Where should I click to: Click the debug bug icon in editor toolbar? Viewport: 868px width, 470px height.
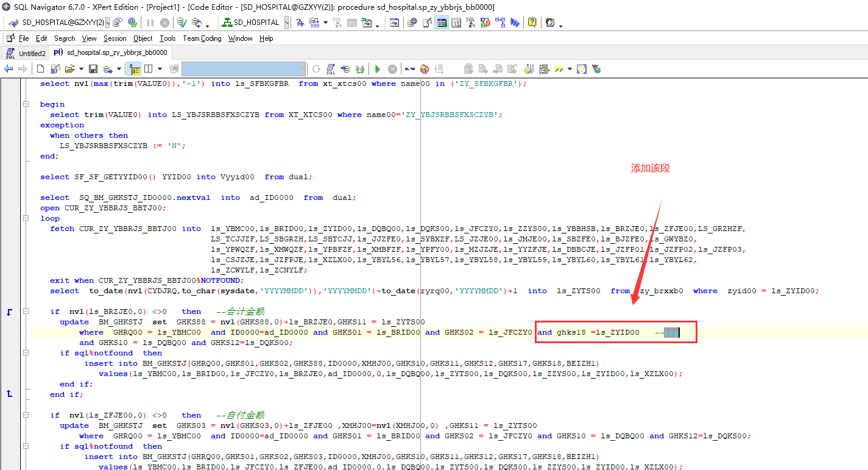425,69
